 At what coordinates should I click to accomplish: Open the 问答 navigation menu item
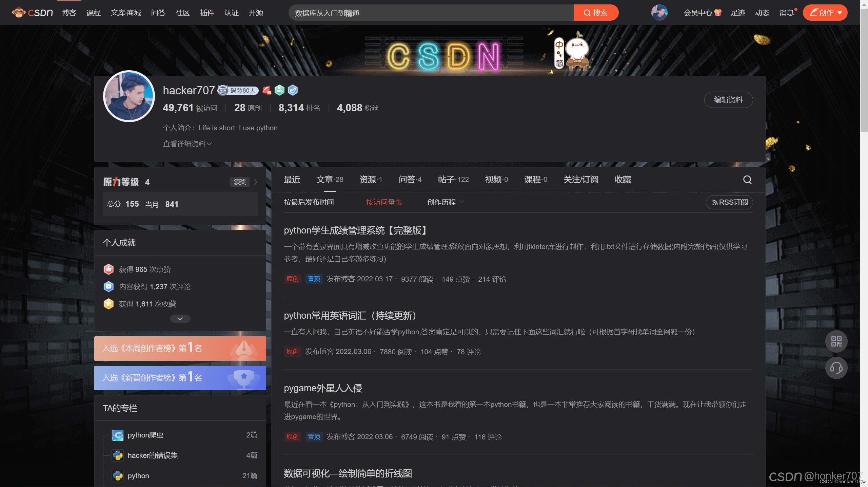point(158,13)
